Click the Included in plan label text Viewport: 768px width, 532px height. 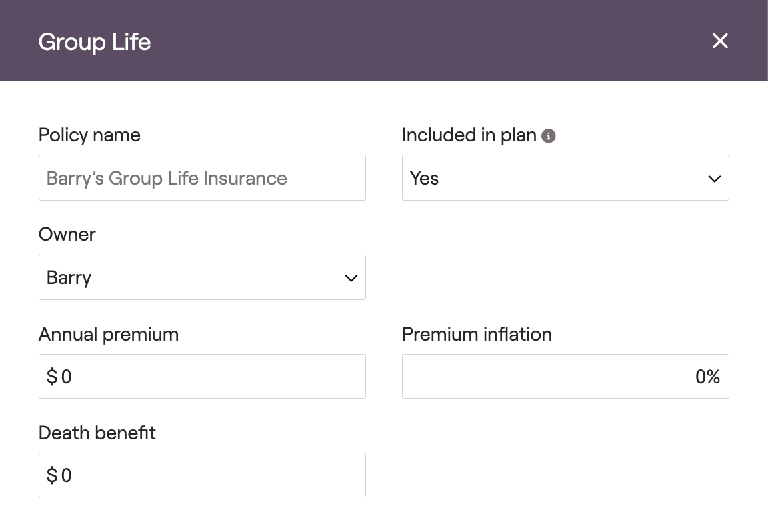point(469,135)
